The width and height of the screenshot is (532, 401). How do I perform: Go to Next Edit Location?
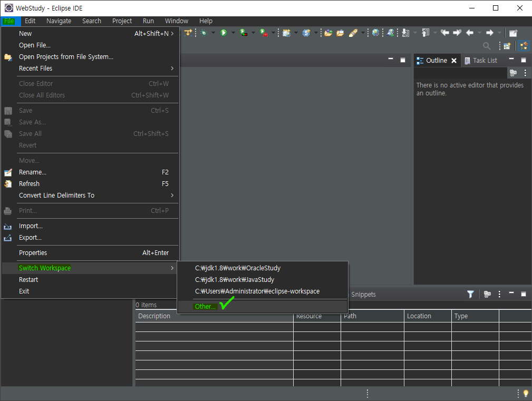tap(457, 33)
